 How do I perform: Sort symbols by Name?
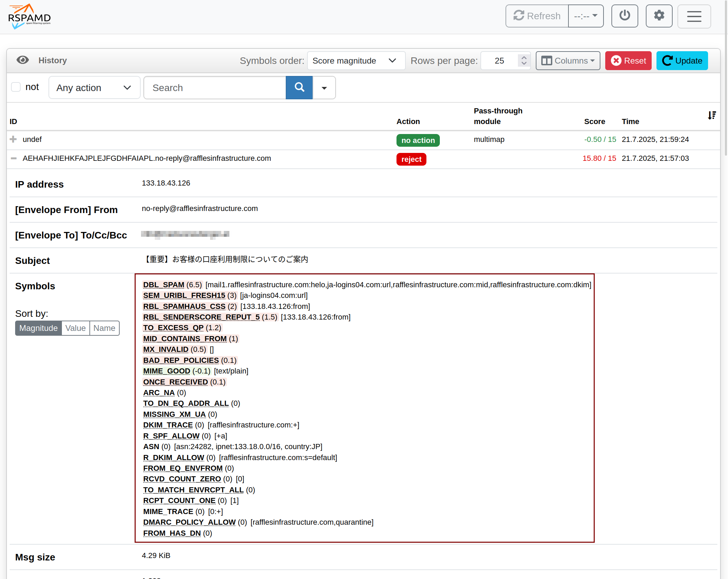click(104, 328)
